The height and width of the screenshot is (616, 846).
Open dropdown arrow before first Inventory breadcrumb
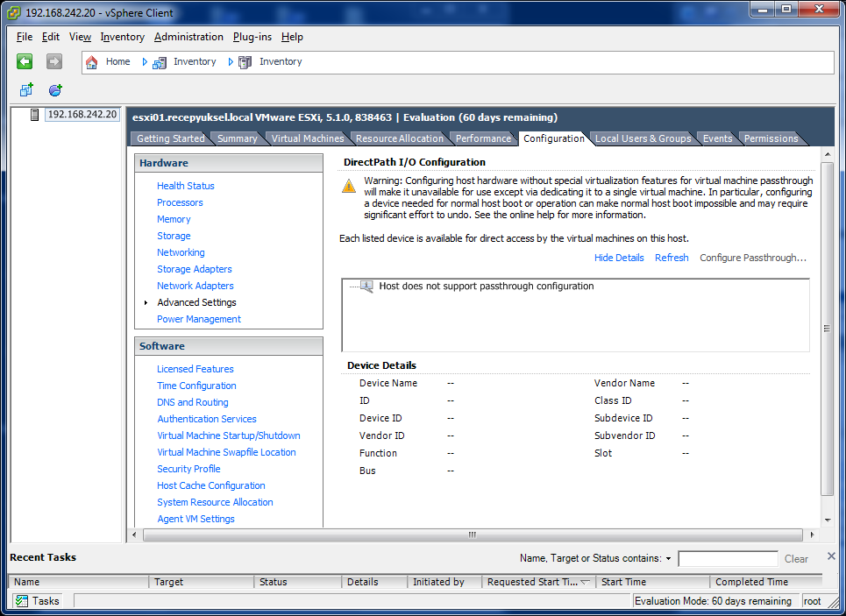click(x=145, y=62)
